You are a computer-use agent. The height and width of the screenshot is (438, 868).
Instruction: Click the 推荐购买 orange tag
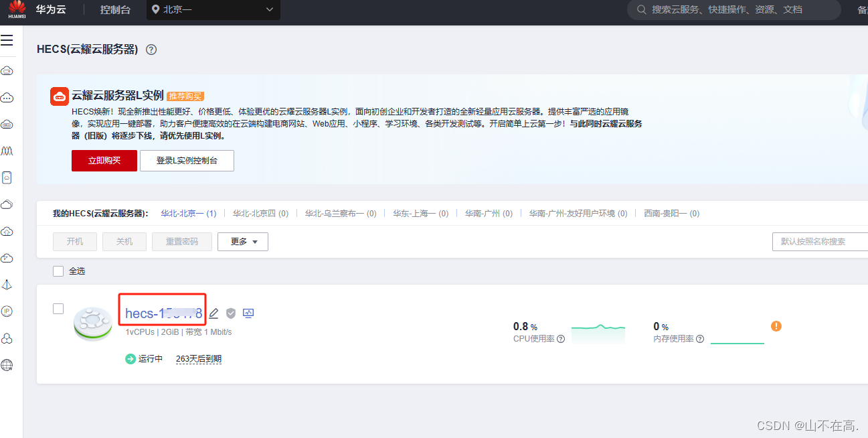(185, 96)
